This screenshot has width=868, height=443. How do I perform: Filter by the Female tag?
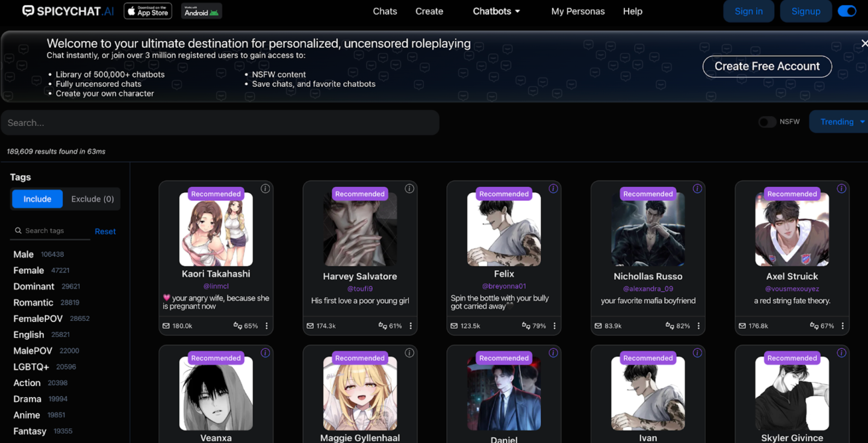pos(29,271)
